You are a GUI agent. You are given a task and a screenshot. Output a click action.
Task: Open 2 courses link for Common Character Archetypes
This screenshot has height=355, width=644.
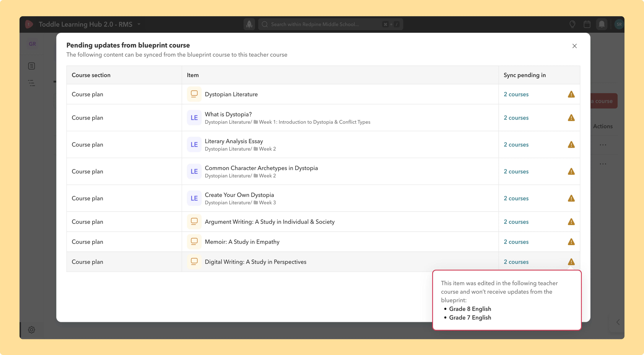516,172
